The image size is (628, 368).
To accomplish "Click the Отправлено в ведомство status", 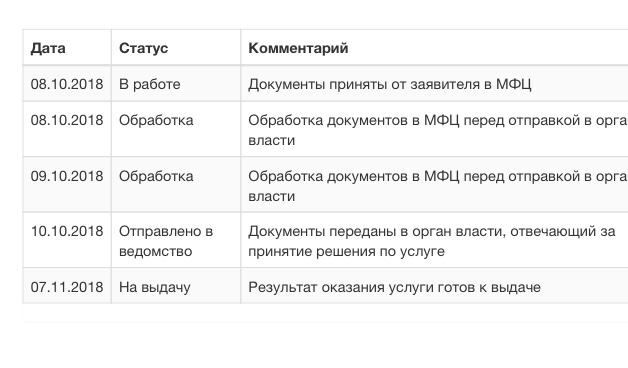I will click(x=166, y=241).
